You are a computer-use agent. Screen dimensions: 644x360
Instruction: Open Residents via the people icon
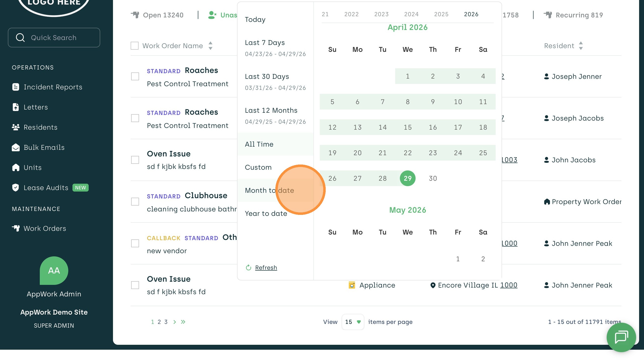(15, 127)
